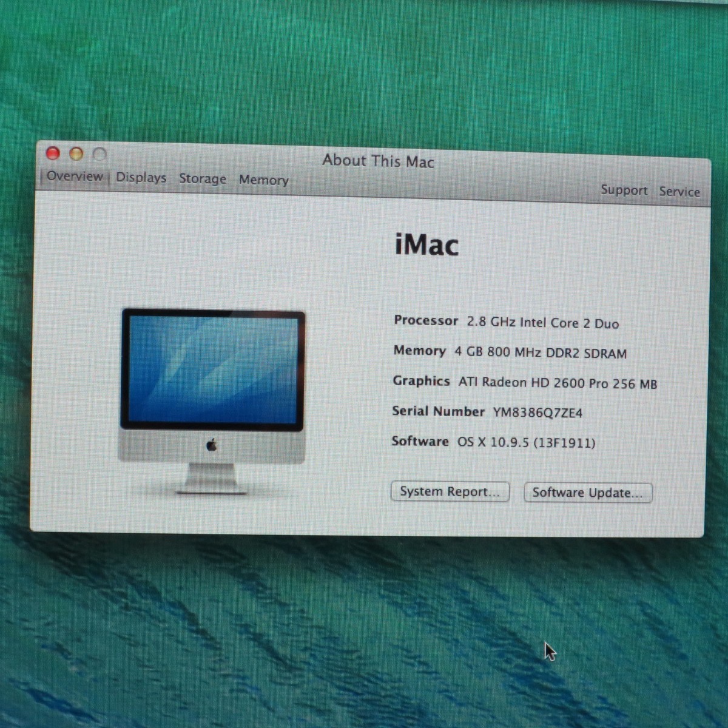Select the Storage tab

click(x=202, y=179)
